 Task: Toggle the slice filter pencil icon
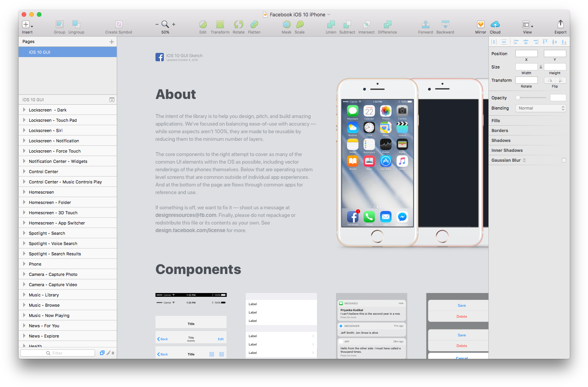(108, 353)
